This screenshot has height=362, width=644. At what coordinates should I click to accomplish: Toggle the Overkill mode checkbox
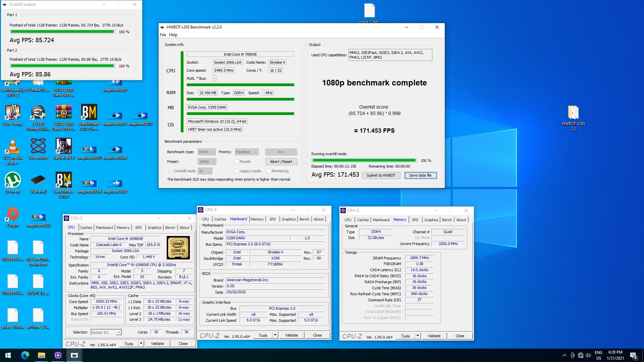(171, 171)
